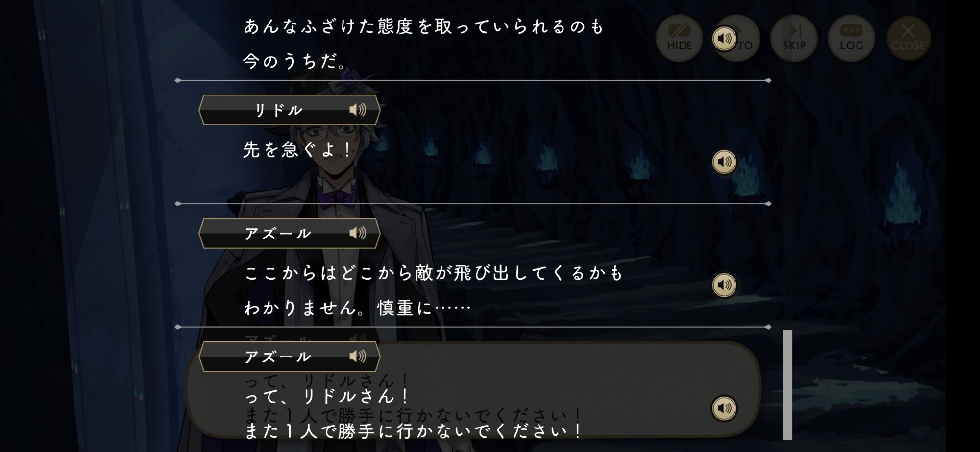The height and width of the screenshot is (452, 980).
Task: Play voice for って、リドルさん! line
Action: point(724,408)
